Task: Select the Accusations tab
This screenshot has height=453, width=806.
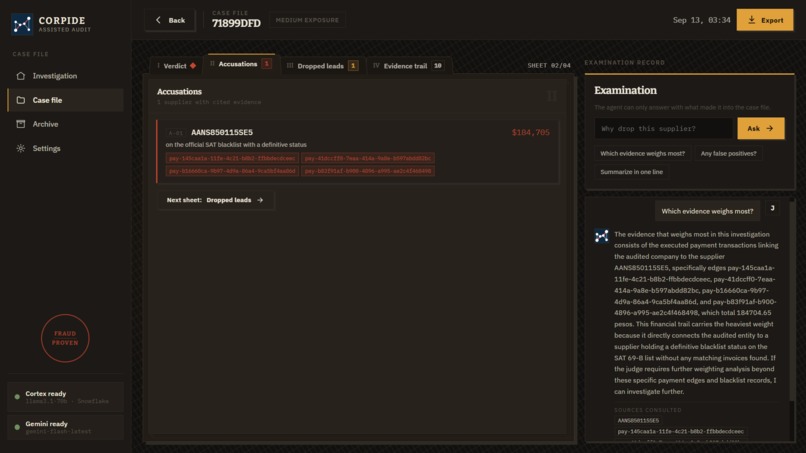Action: [241, 64]
